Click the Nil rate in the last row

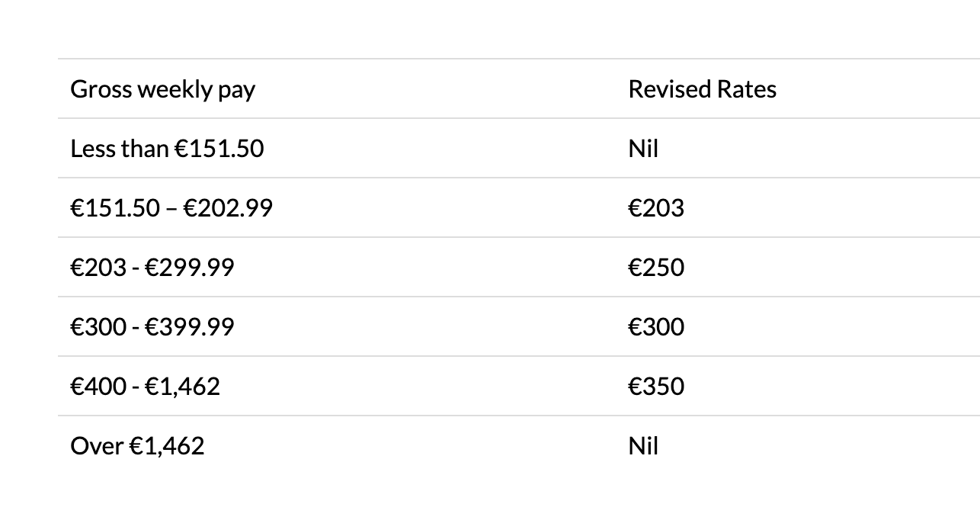click(643, 445)
